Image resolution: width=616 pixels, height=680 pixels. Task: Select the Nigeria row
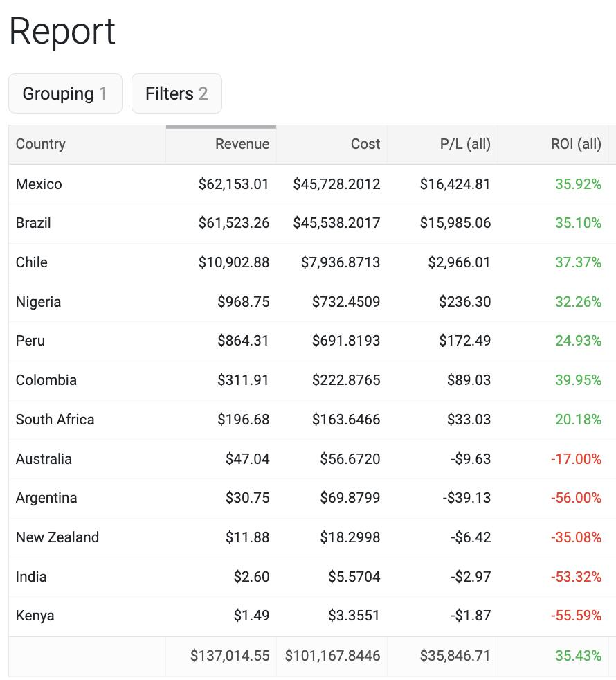coord(38,302)
